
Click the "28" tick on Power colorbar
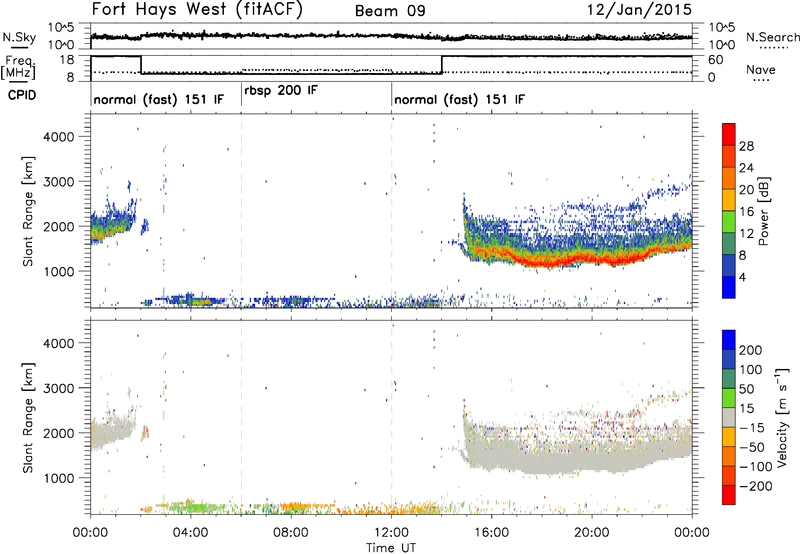746,146
